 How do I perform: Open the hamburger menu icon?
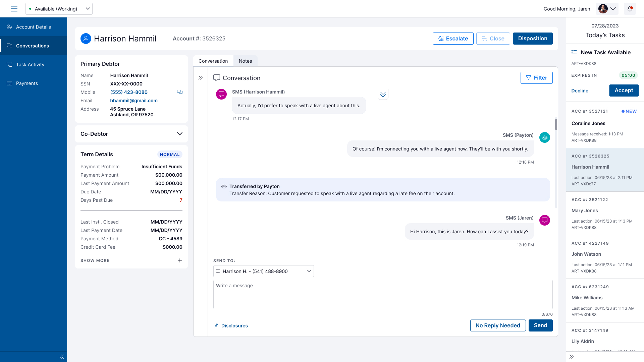(x=14, y=9)
